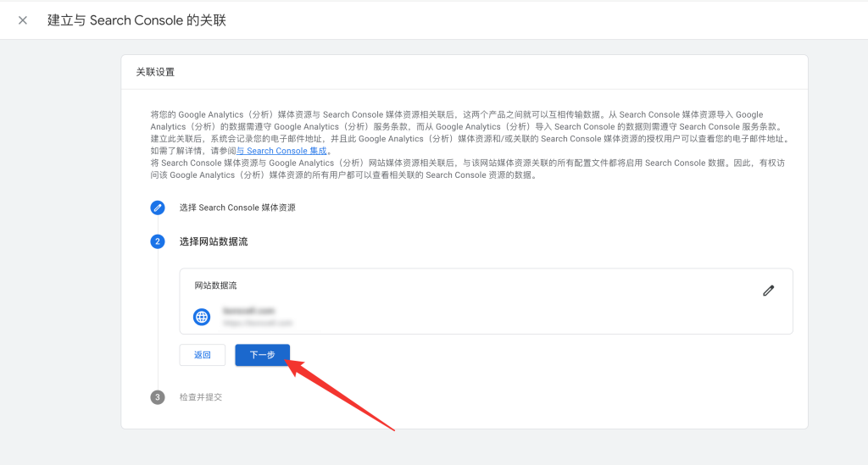Screen dimensions: 868x465
Task: Select step 选择 Search Console 媒体资源
Action: click(x=237, y=208)
